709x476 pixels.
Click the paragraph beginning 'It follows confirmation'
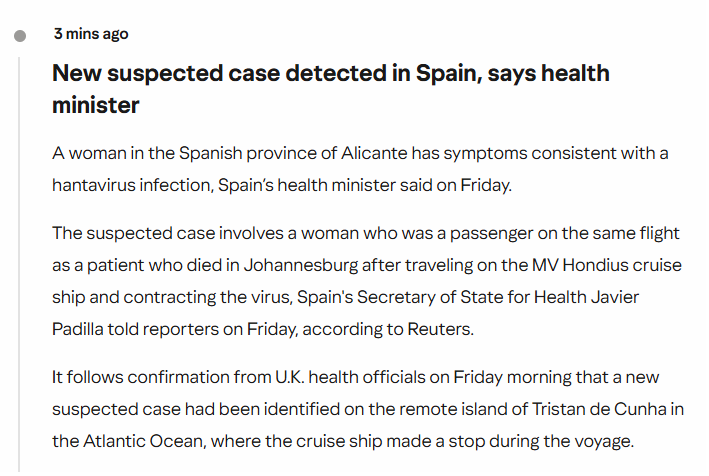[368, 409]
